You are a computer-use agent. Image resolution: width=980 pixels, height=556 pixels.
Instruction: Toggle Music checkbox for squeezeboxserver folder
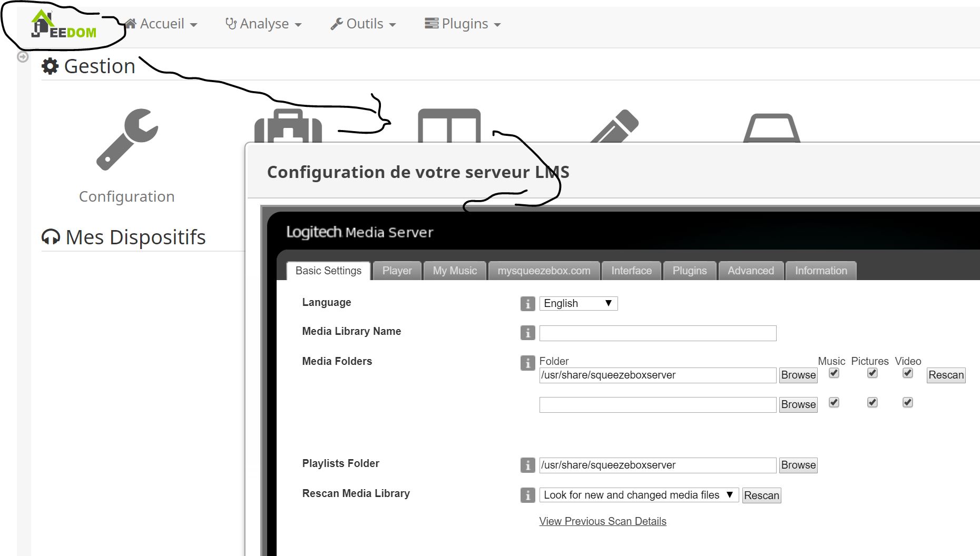click(x=834, y=373)
